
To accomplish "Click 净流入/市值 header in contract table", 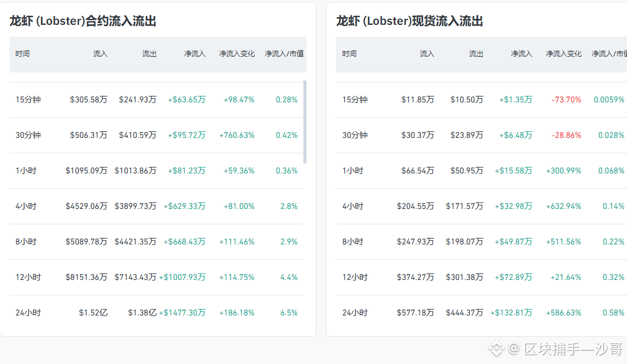I will pos(284,53).
